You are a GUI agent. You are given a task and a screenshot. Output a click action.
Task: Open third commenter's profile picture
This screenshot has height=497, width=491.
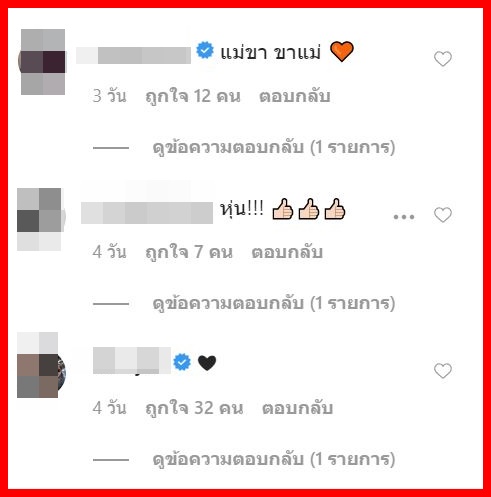[41, 365]
